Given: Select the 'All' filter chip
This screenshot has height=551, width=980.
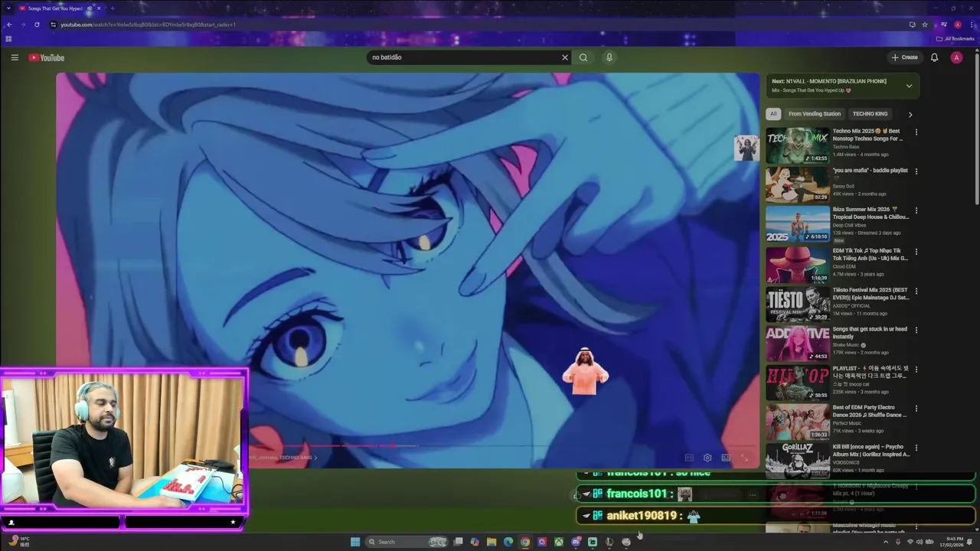Looking at the screenshot, I should [773, 114].
